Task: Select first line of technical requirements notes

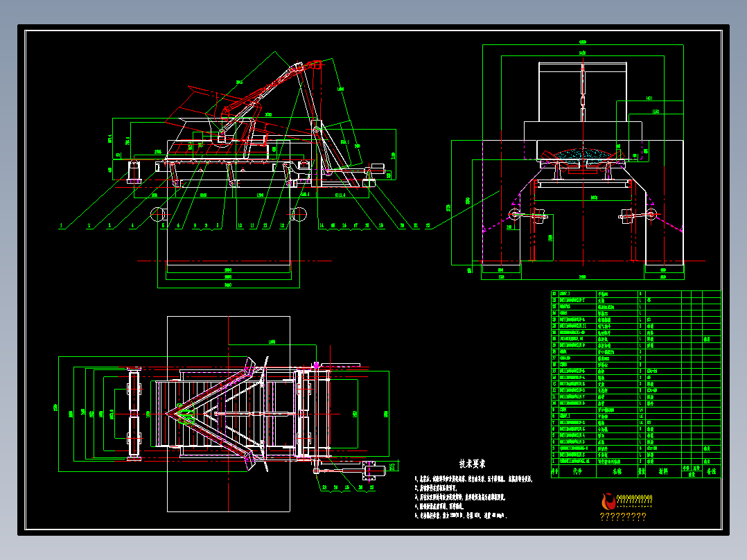Action: pos(473,479)
